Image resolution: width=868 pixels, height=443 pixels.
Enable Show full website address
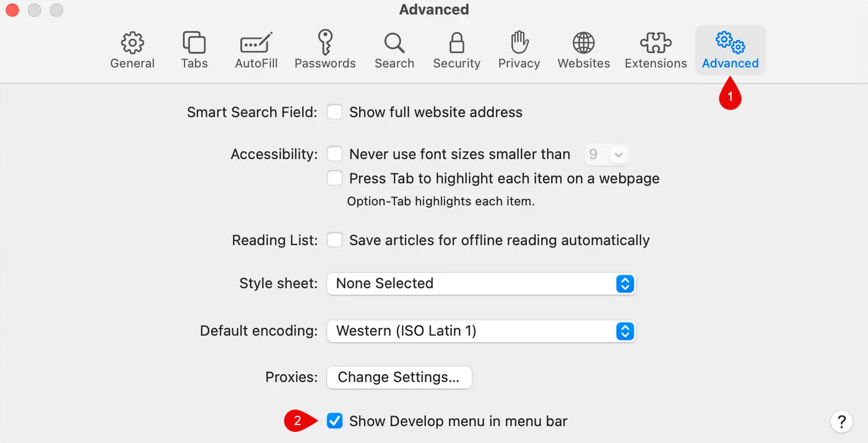335,112
